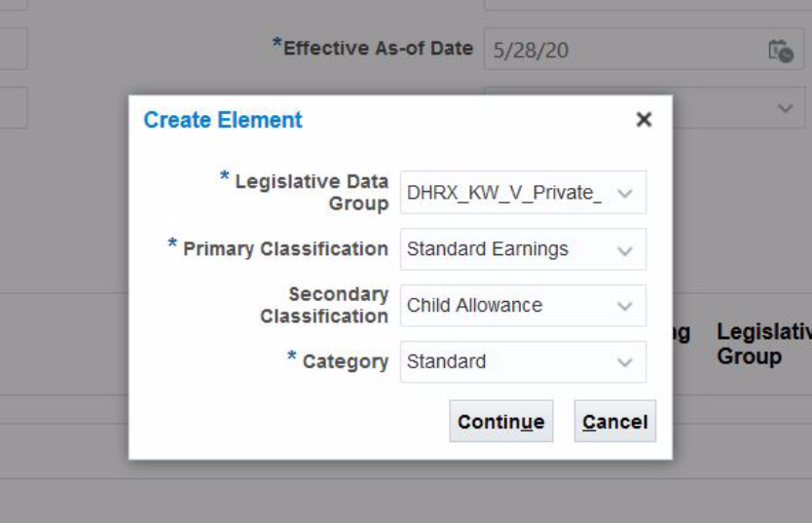Click the Standard Earnings value text
The image size is (812, 523).
point(488,249)
